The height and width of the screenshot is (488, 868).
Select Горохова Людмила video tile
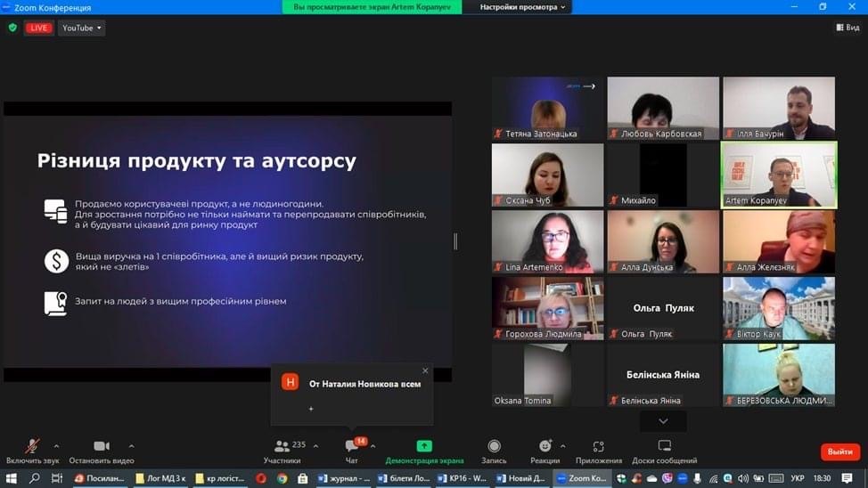point(547,308)
